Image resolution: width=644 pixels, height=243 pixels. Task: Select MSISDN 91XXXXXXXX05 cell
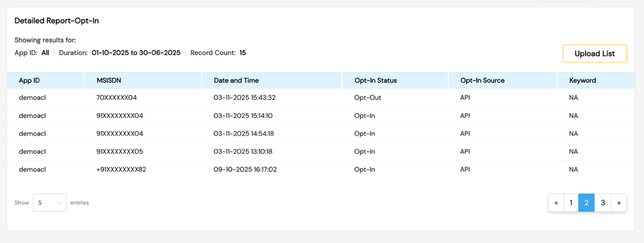point(119,152)
